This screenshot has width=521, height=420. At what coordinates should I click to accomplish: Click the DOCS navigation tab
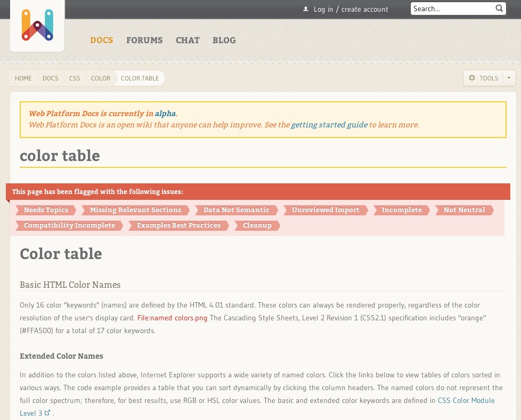[101, 40]
